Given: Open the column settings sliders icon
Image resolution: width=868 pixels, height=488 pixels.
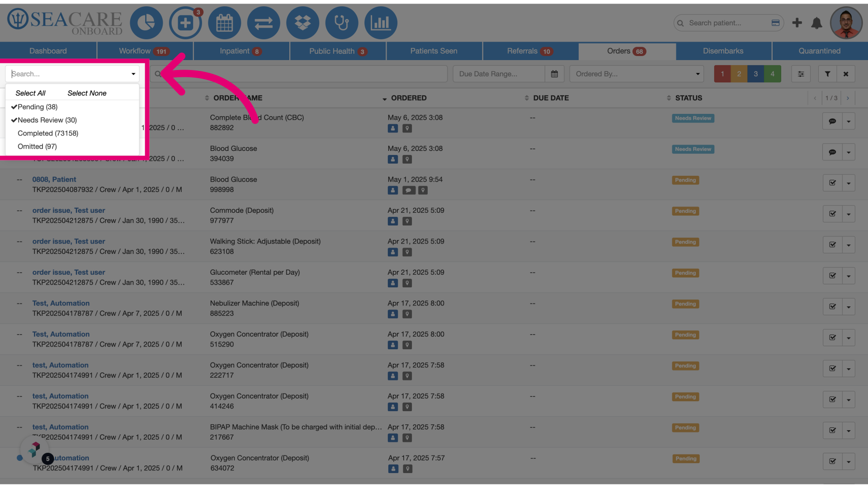Looking at the screenshot, I should [x=801, y=74].
